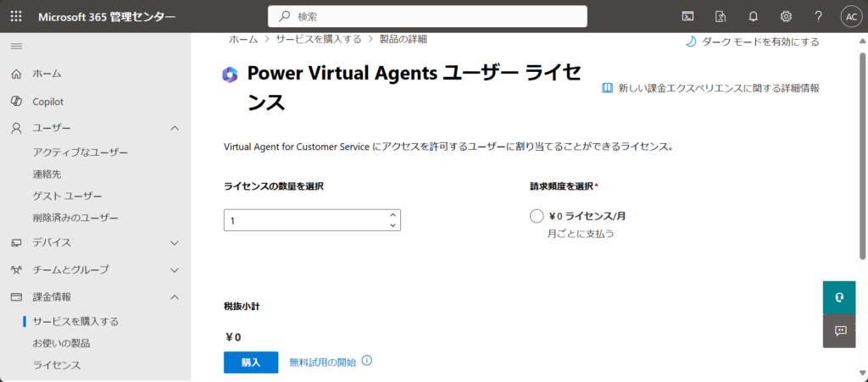The image size is (868, 382).
Task: Open help question mark icon
Action: [x=818, y=17]
